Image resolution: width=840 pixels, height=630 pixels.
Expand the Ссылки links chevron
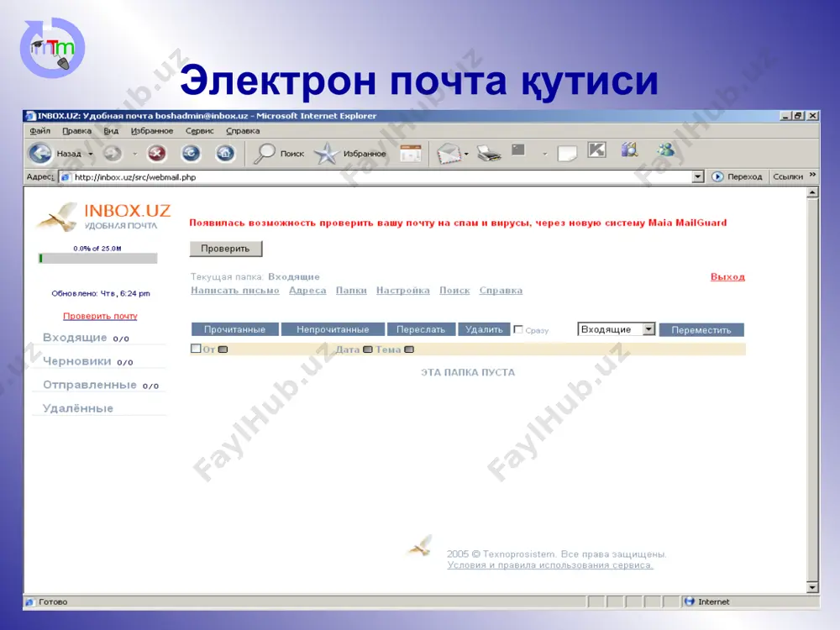[812, 175]
